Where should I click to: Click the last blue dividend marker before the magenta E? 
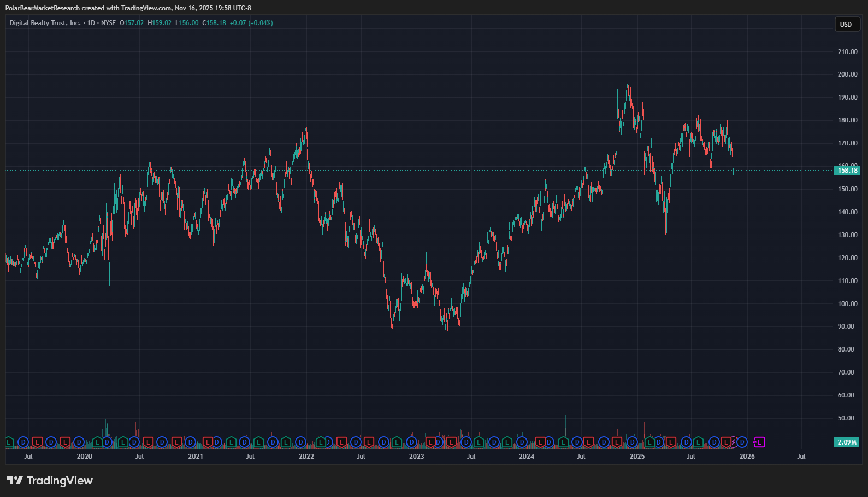tap(742, 442)
